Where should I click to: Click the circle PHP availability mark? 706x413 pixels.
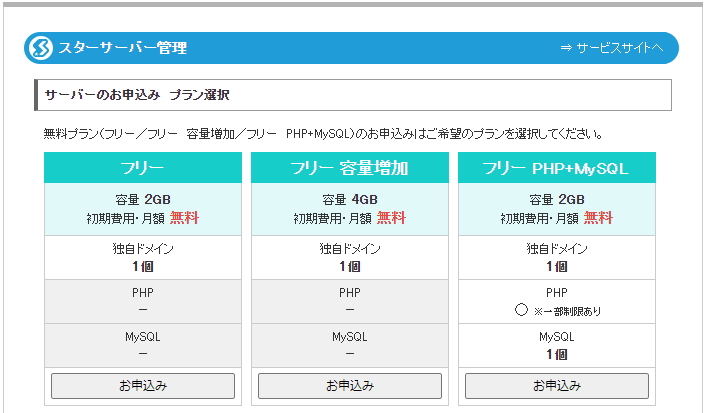(521, 310)
